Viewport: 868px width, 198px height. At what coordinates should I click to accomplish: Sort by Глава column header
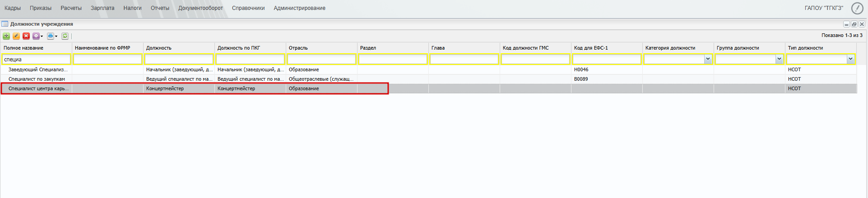pos(464,48)
